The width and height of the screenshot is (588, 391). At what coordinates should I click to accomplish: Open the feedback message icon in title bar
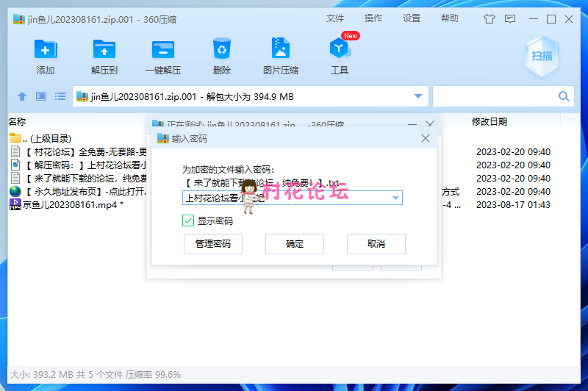point(510,19)
